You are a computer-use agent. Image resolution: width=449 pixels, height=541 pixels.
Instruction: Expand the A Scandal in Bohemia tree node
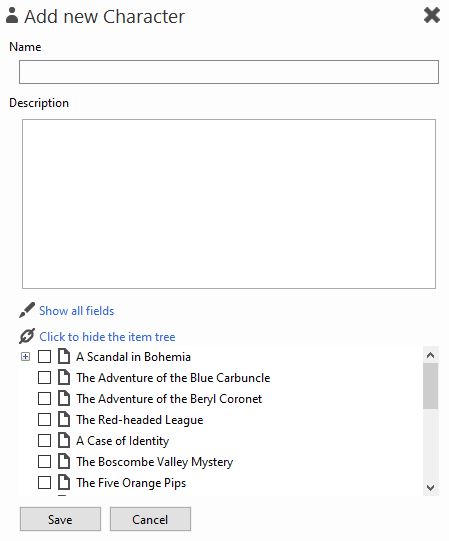coord(25,356)
